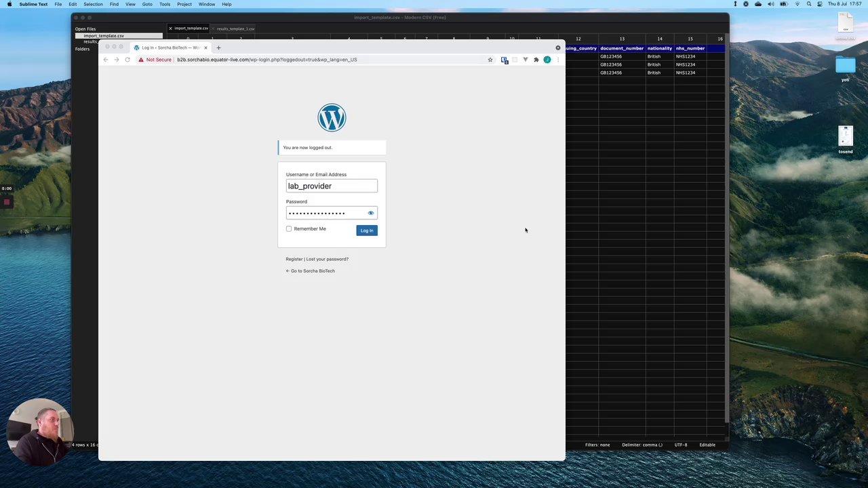Open the Chrome three-dot menu

click(x=557, y=60)
